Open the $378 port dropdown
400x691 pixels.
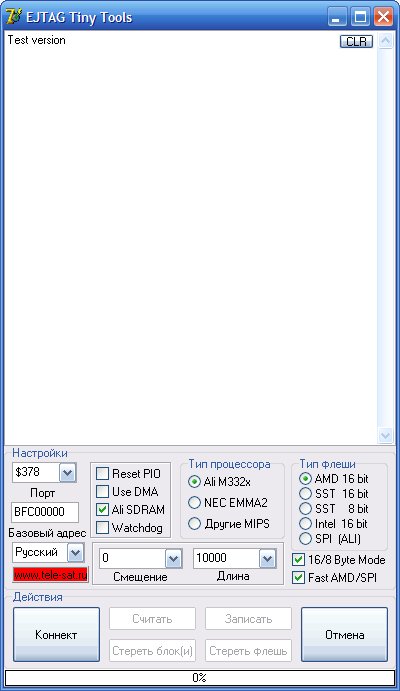67,473
